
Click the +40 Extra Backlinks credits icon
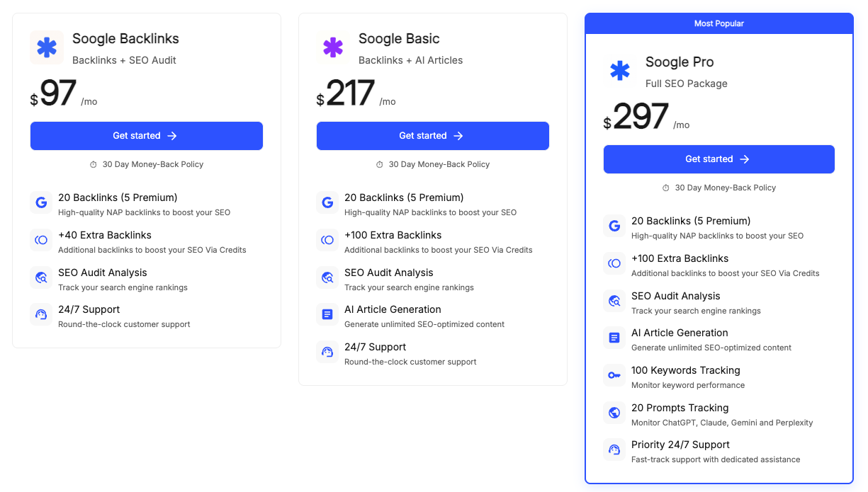[x=41, y=240]
